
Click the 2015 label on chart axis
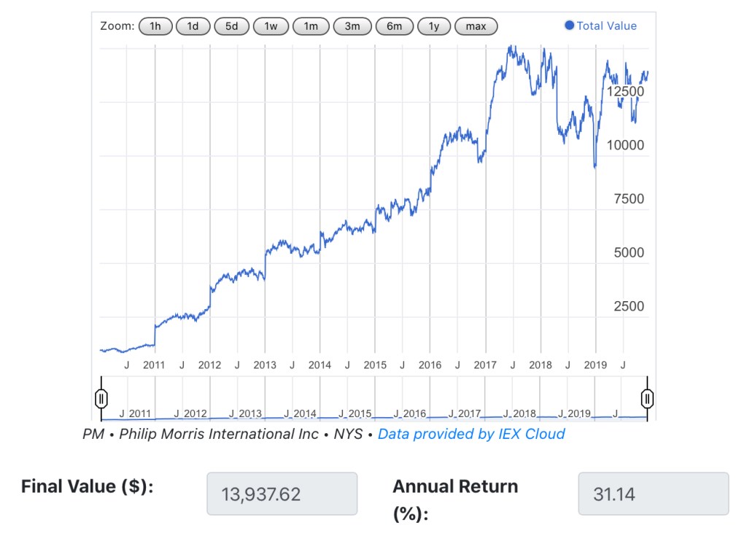(x=375, y=365)
